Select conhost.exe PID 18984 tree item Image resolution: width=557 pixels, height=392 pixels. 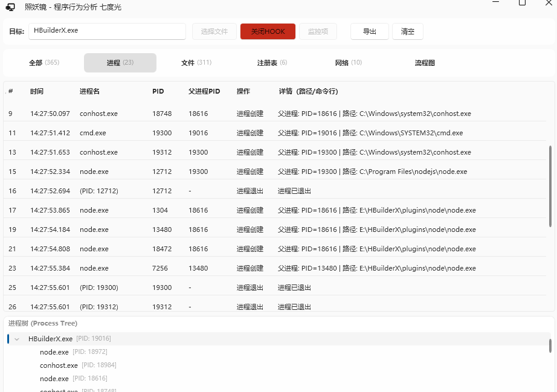[78, 365]
